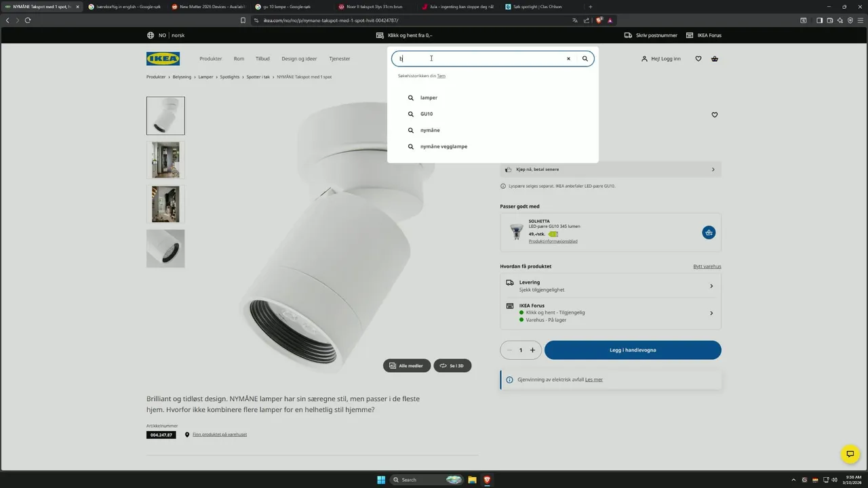This screenshot has width=868, height=488.
Task: Click Belysning breadcrumb
Action: point(182,77)
